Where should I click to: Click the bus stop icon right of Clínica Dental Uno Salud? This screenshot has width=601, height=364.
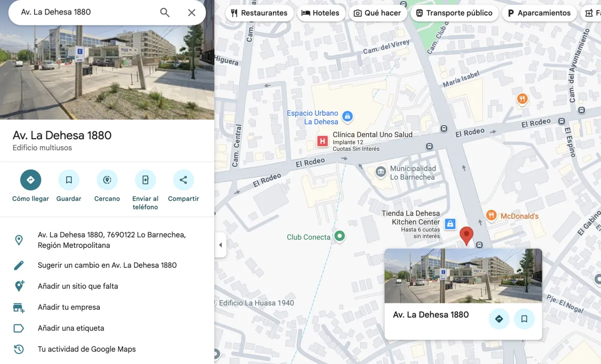[x=429, y=146]
